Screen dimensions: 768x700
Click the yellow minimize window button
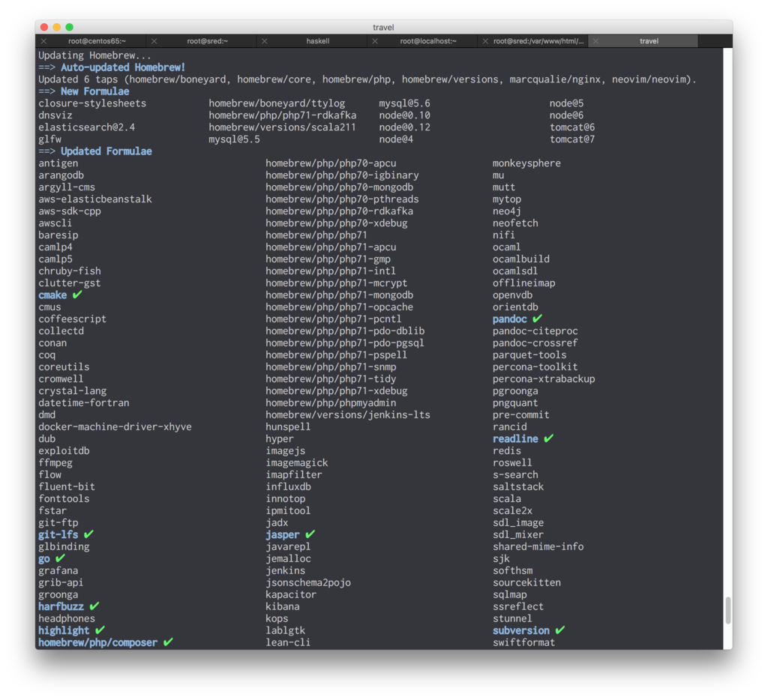[x=57, y=27]
